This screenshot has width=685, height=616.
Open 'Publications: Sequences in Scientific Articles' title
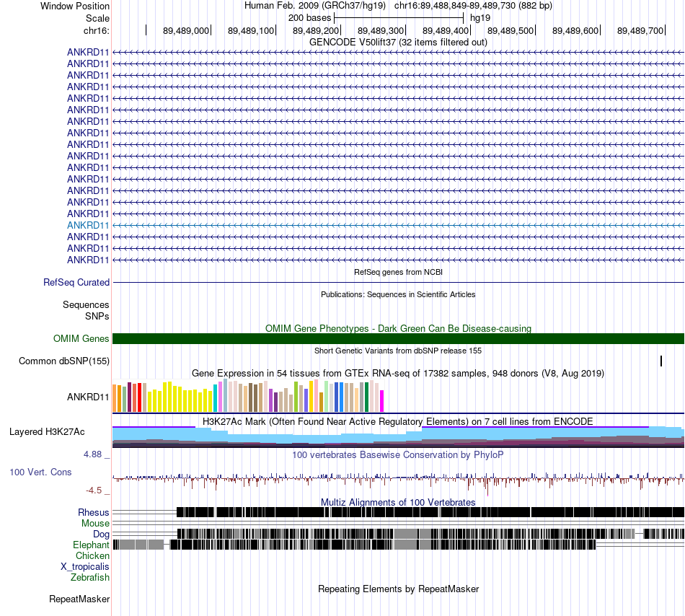[398, 294]
